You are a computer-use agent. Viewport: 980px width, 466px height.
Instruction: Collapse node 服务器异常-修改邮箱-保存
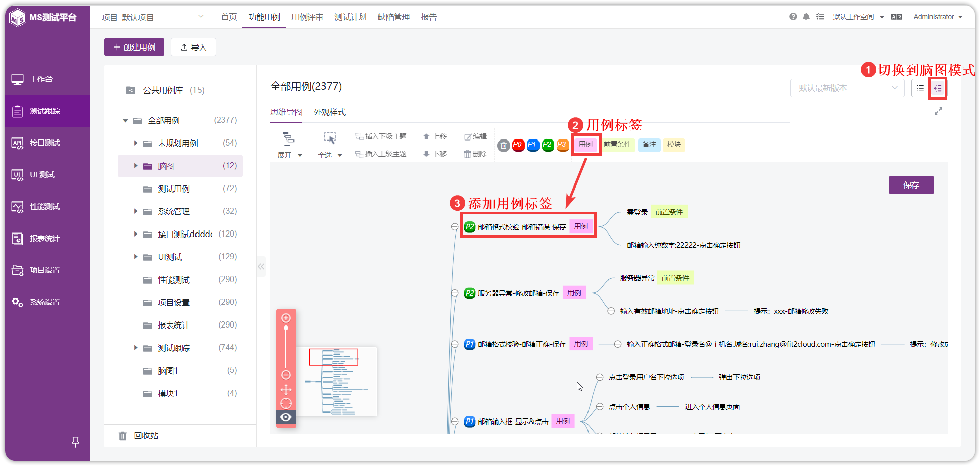455,293
